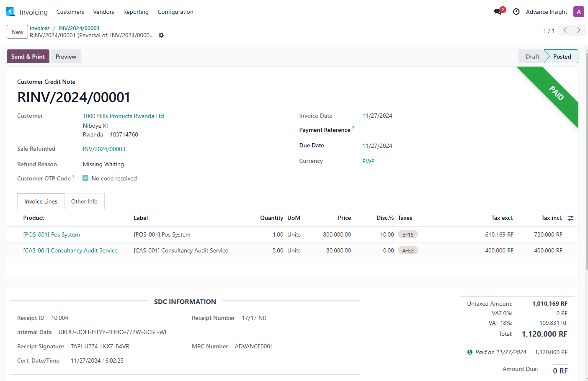Go to next record arrow
Viewport: 588px width, 381px height.
(578, 30)
